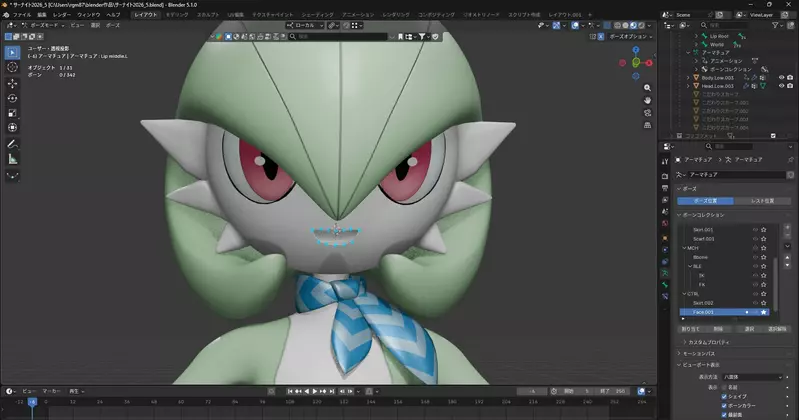
Task: Expand the Motion Paths panel
Action: [699, 354]
